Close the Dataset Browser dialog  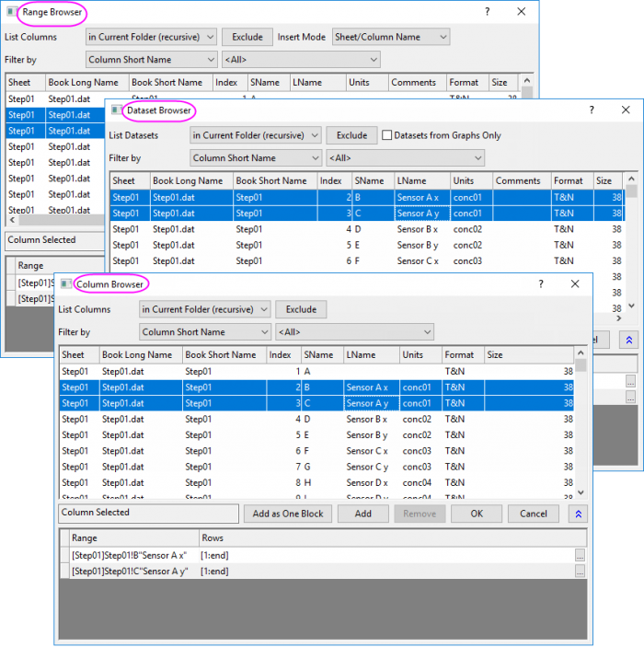(626, 110)
